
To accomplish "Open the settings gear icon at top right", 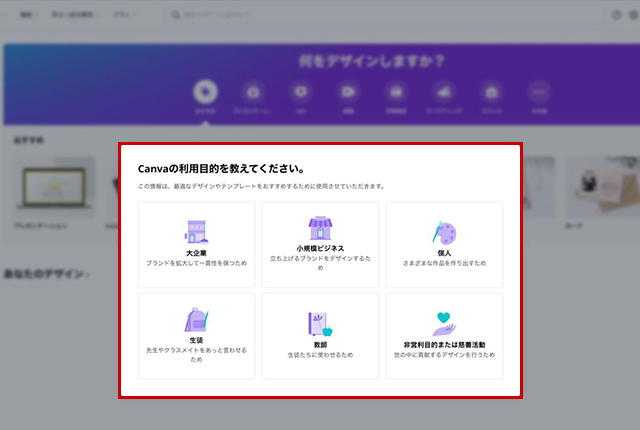I will [634, 15].
